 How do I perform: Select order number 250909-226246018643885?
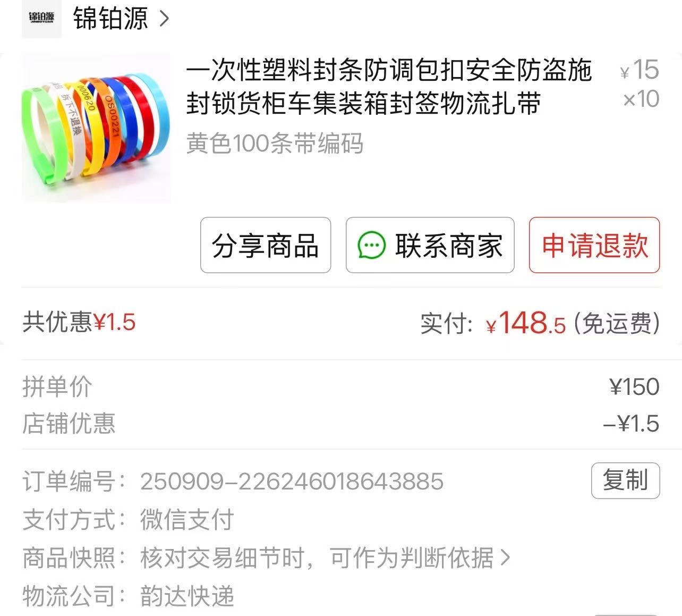pyautogui.click(x=292, y=482)
